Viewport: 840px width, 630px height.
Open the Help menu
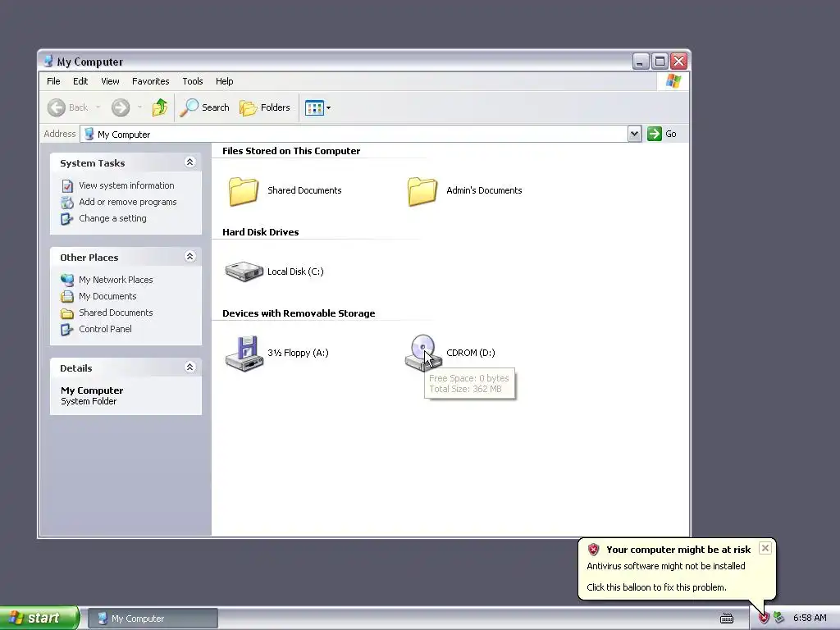point(225,81)
